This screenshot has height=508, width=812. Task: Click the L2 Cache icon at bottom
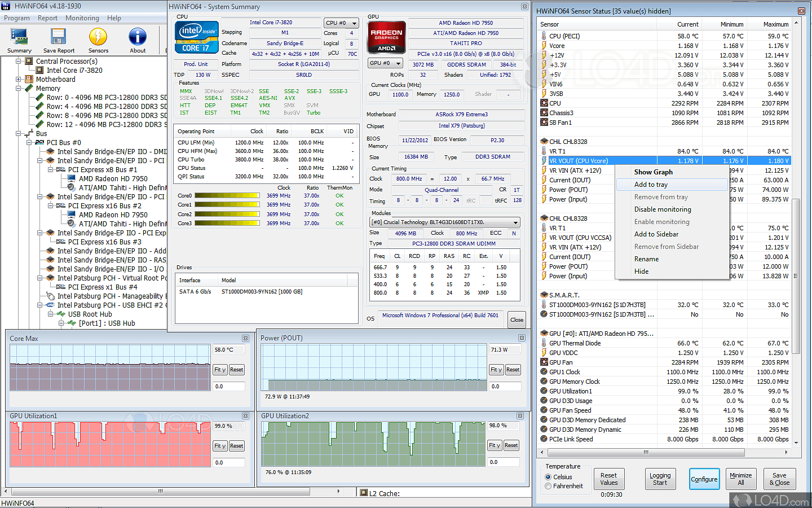coord(364,493)
